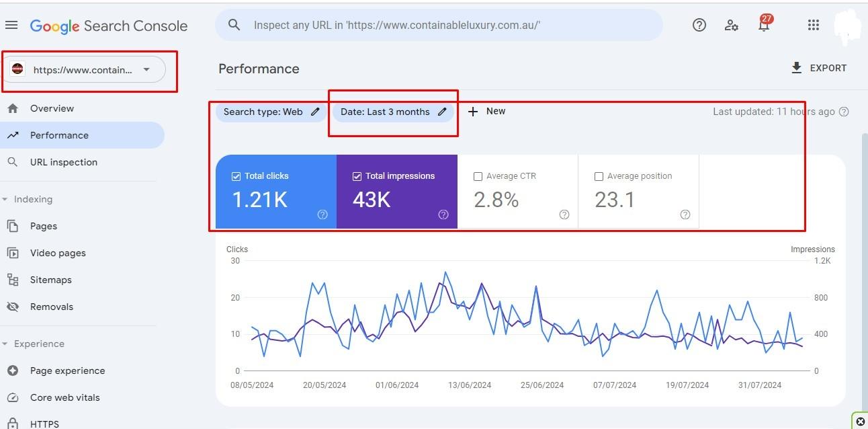This screenshot has width=868, height=429.
Task: Open the Google apps grid
Action: point(814,26)
